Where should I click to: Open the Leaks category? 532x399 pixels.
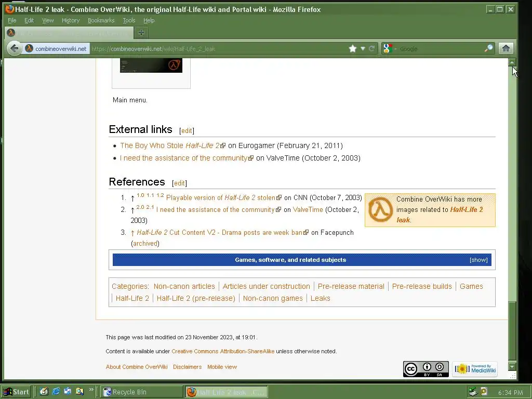point(320,298)
